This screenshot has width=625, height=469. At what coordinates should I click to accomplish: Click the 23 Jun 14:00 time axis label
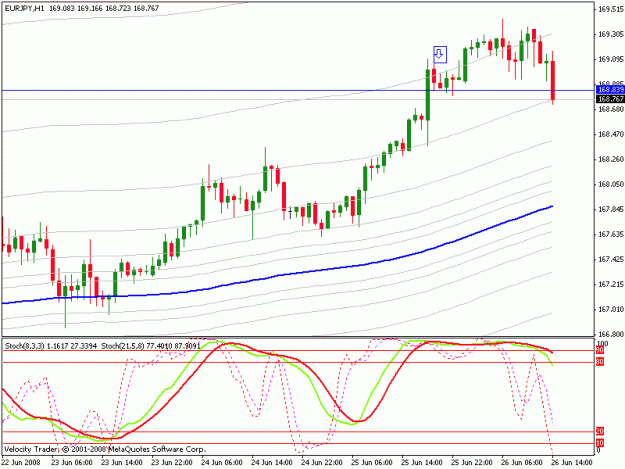122,462
